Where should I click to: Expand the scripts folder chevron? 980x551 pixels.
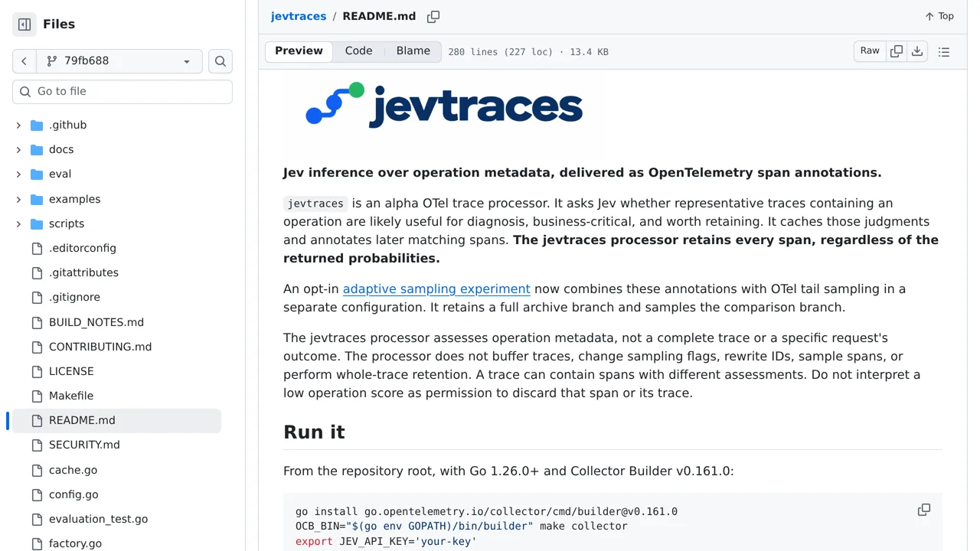18,224
